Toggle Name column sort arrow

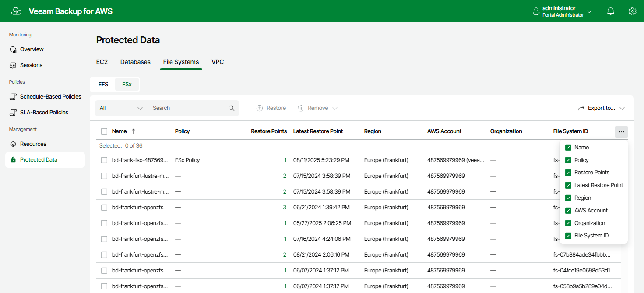click(134, 131)
